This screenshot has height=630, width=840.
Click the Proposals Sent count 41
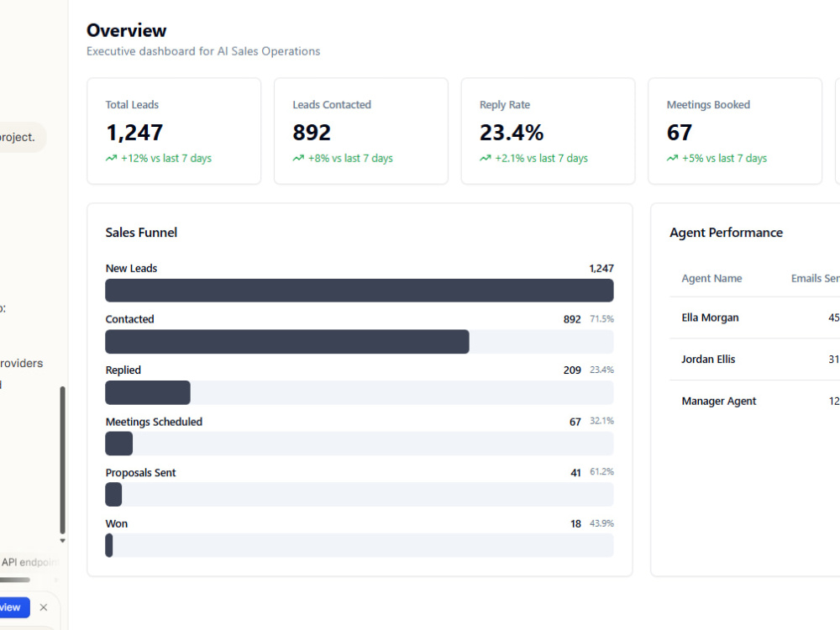[576, 472]
